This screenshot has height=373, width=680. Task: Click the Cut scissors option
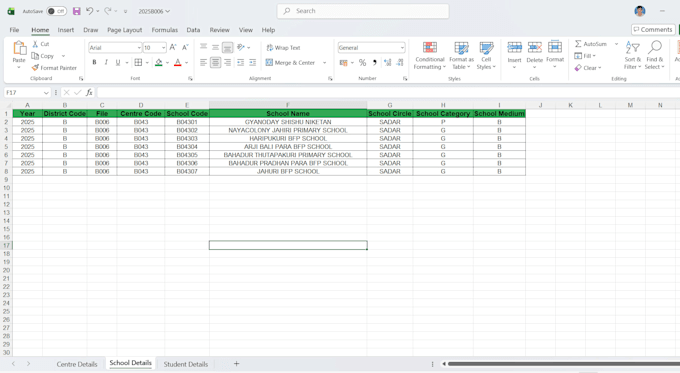[41, 44]
